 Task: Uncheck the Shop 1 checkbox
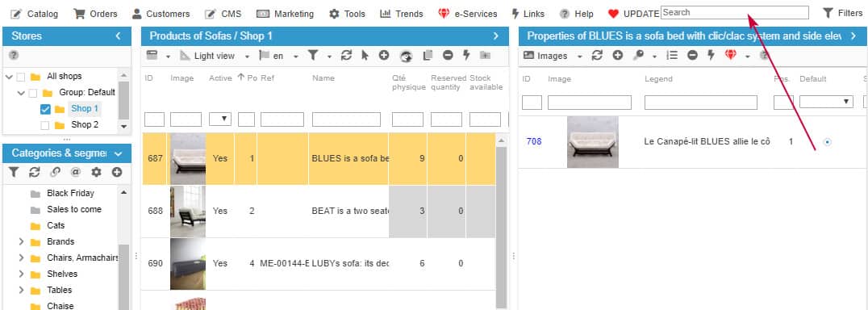[45, 109]
